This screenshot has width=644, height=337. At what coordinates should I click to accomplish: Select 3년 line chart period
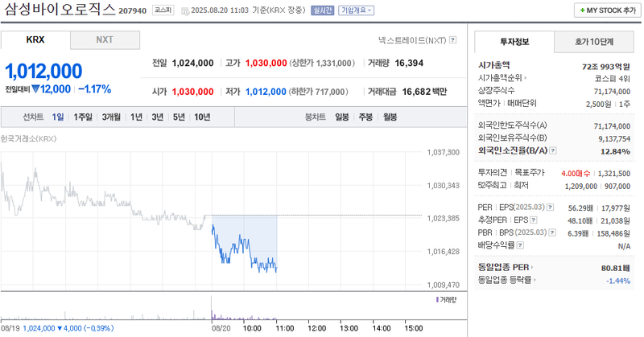coord(158,117)
